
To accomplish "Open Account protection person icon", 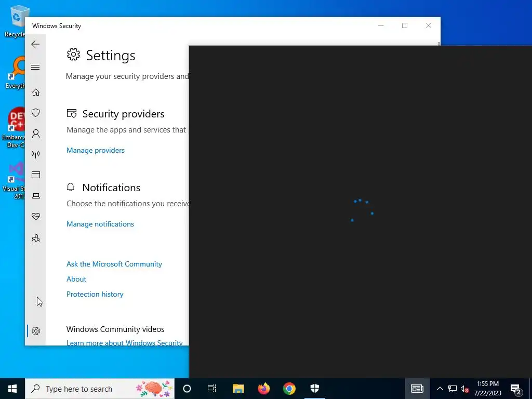I will [36, 134].
